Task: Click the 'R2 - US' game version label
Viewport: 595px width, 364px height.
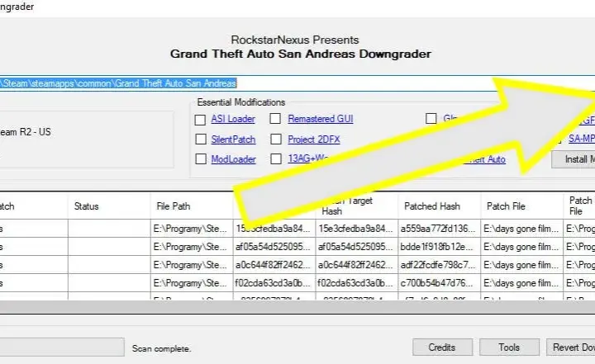Action: (x=26, y=132)
